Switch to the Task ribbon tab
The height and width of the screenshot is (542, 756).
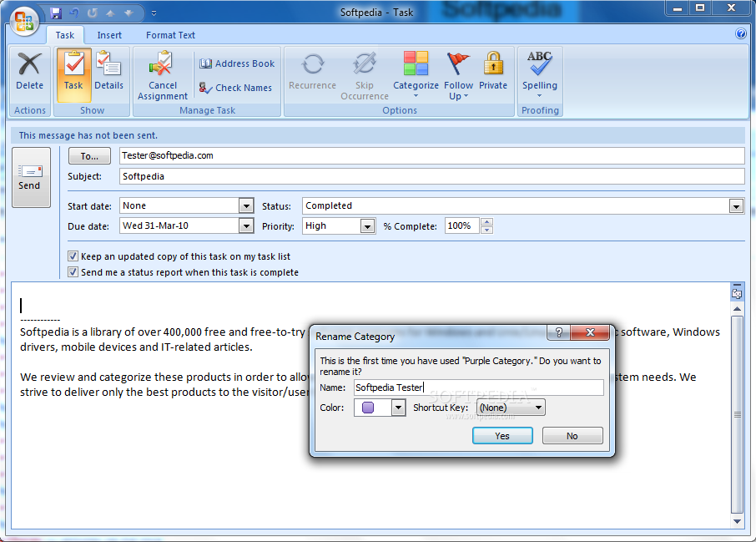point(64,35)
